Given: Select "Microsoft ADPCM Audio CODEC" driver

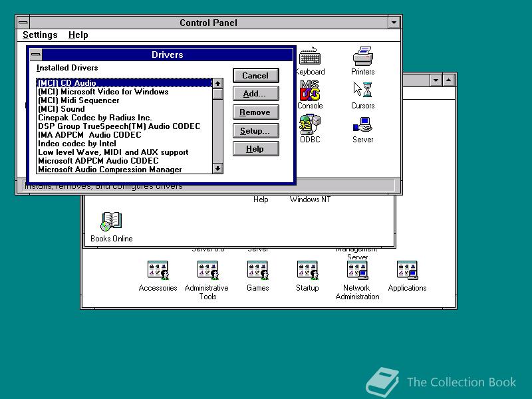Looking at the screenshot, I should pos(124,161).
